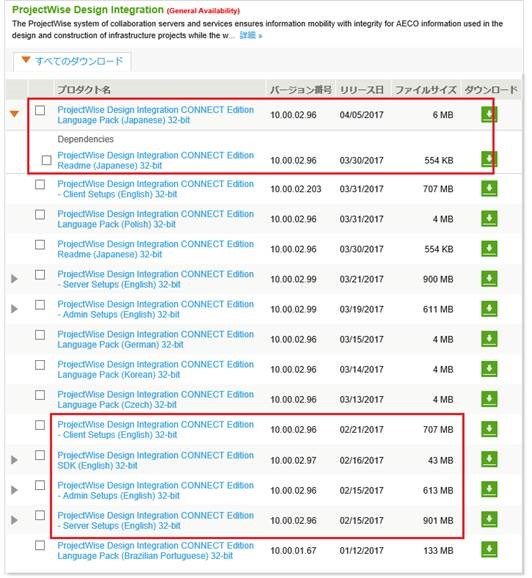Screen dimensions: 532x578
Task: Open Admin Setups link dated 02/15/2017
Action: (x=156, y=490)
